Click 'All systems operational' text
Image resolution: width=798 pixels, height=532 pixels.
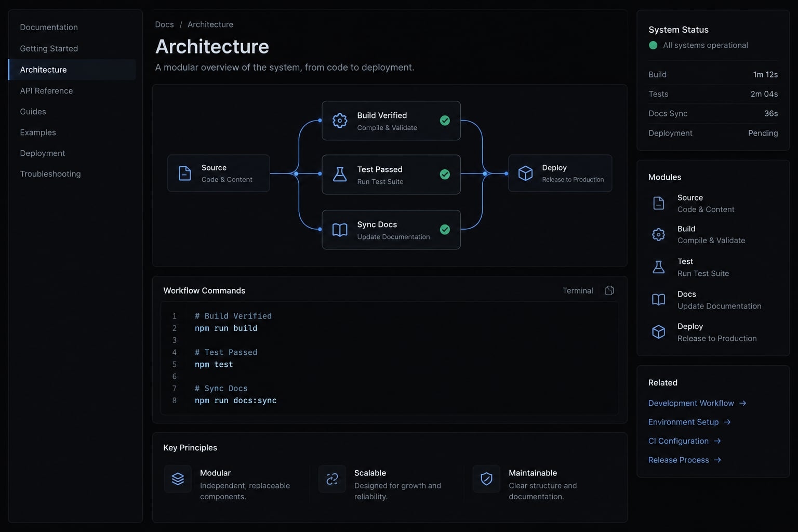706,45
